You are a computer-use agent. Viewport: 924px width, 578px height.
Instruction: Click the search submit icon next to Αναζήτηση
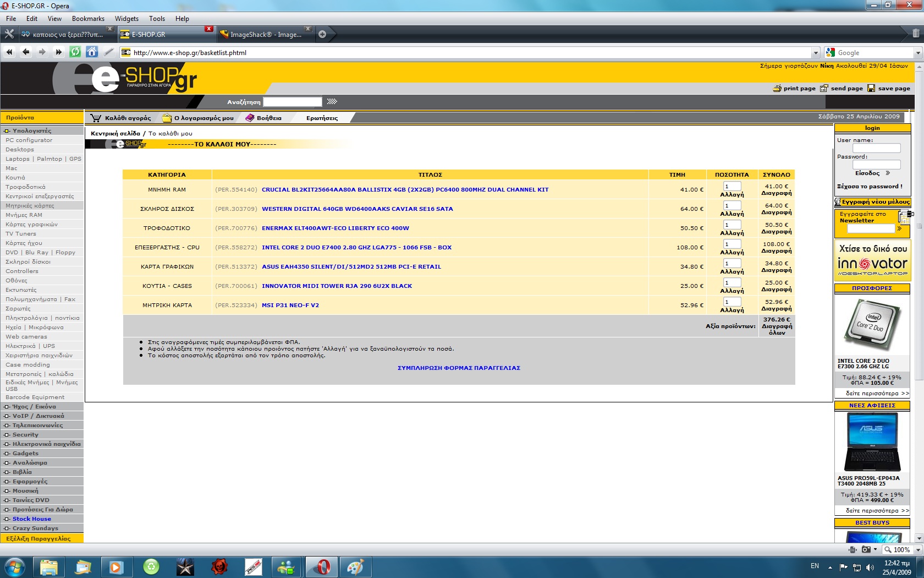coord(332,101)
